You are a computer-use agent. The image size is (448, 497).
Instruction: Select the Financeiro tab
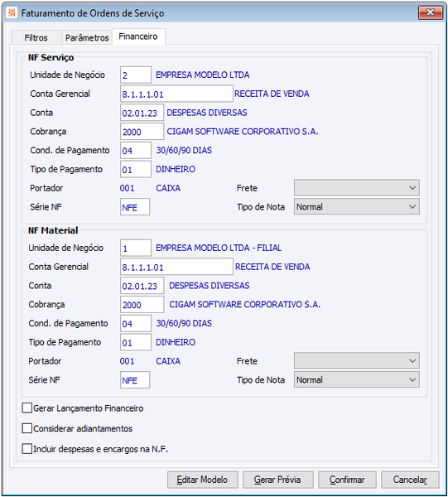coord(138,36)
